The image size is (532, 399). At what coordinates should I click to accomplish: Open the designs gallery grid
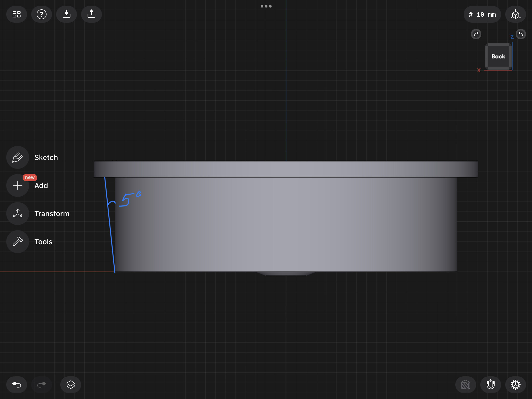pyautogui.click(x=16, y=14)
